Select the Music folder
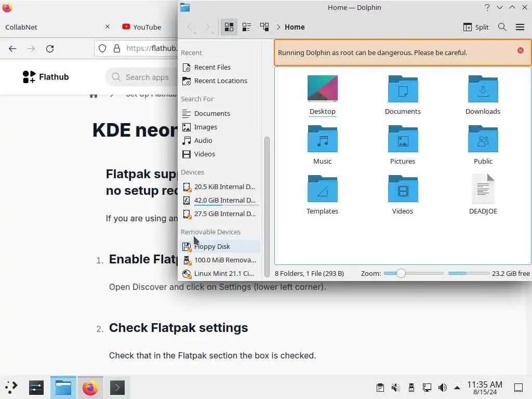Image resolution: width=532 pixels, height=399 pixels. 322,145
